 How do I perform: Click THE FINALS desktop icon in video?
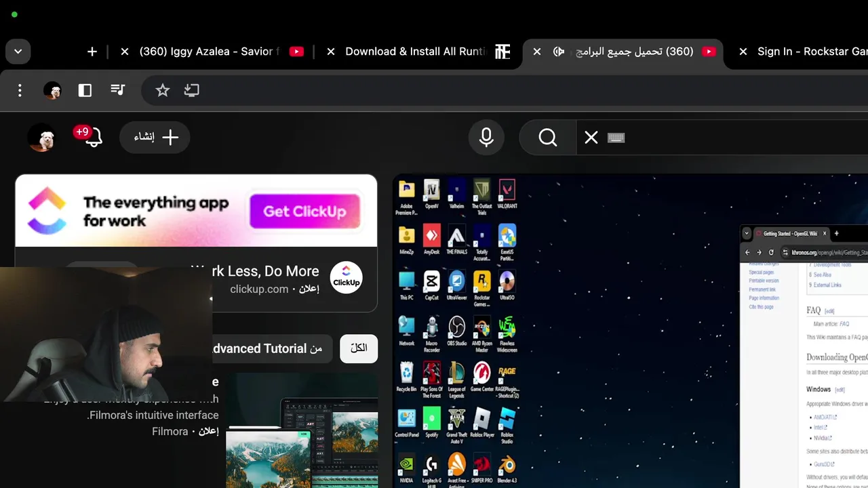pos(456,240)
